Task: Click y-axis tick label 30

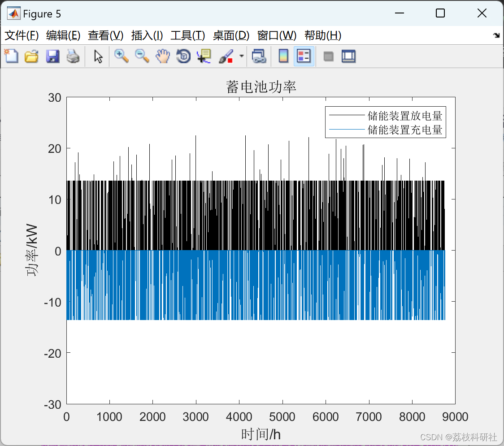Action: coord(55,97)
